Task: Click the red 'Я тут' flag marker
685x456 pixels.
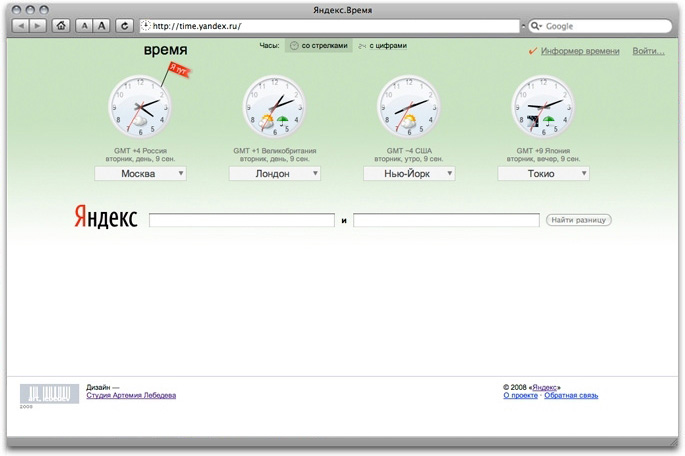Action: pyautogui.click(x=178, y=70)
